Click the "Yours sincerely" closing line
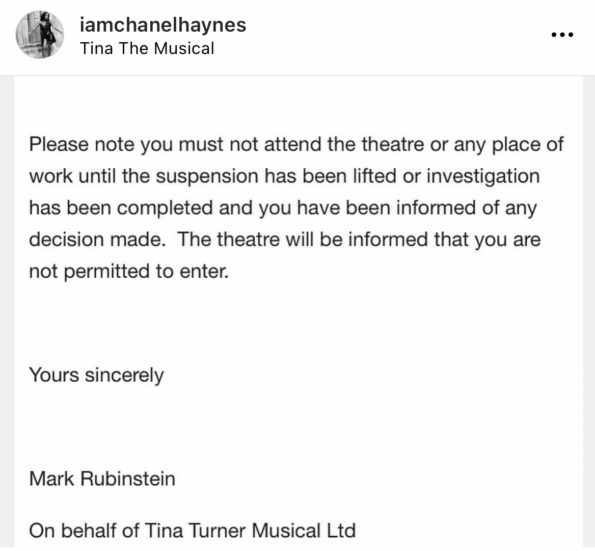Viewport: 595px width, 551px height. point(96,375)
